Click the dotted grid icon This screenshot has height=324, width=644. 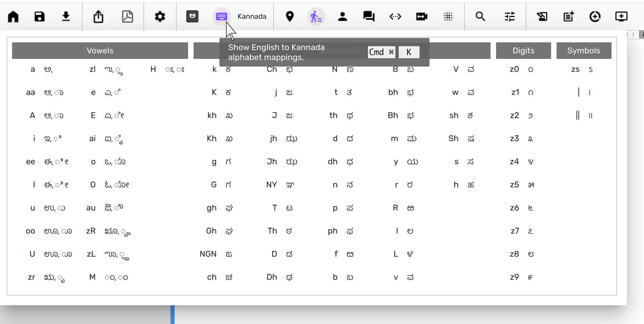tap(448, 17)
